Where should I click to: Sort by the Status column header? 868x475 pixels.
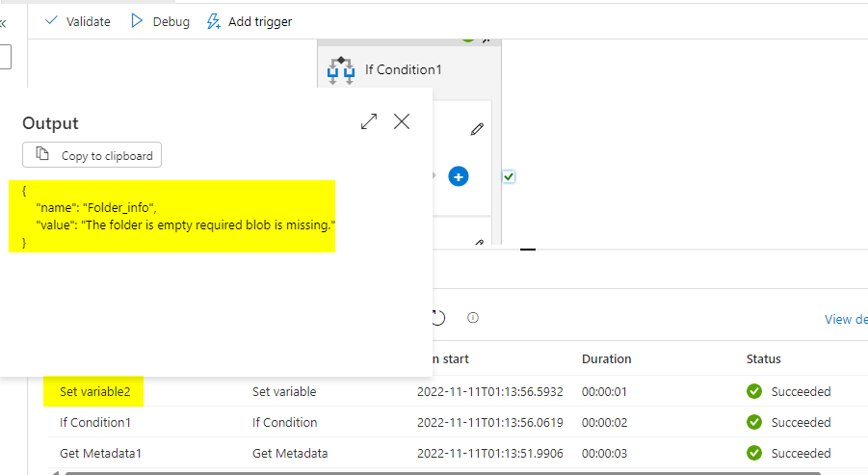point(763,358)
